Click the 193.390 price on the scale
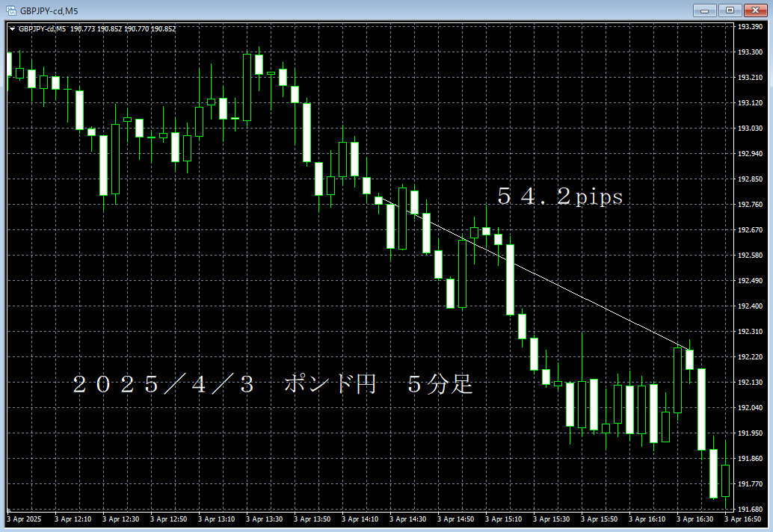Image resolution: width=773 pixels, height=532 pixels. [750, 27]
